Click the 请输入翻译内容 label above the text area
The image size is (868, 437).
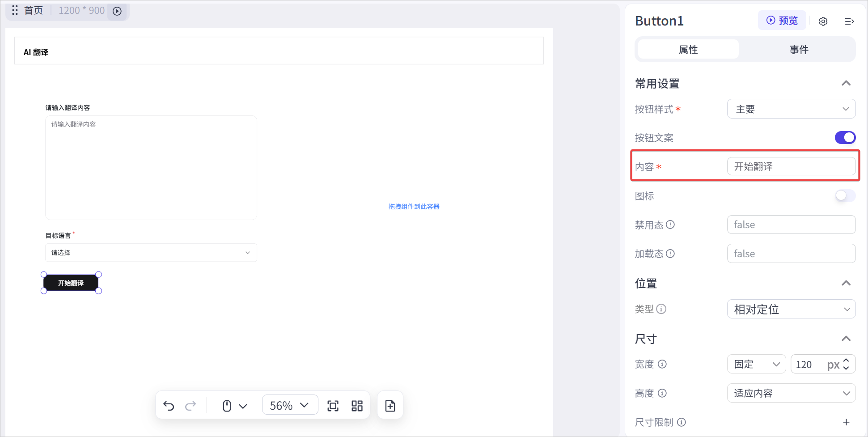coord(68,107)
